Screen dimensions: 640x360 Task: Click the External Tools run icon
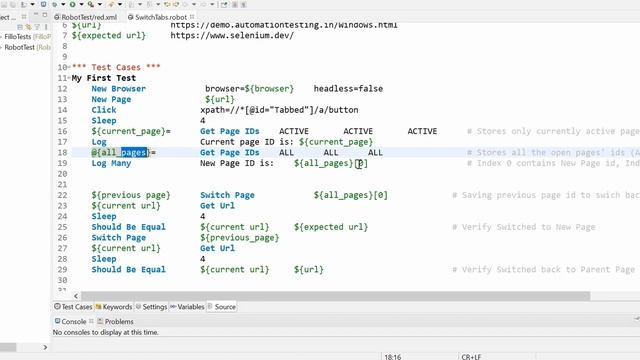[x=91, y=4]
